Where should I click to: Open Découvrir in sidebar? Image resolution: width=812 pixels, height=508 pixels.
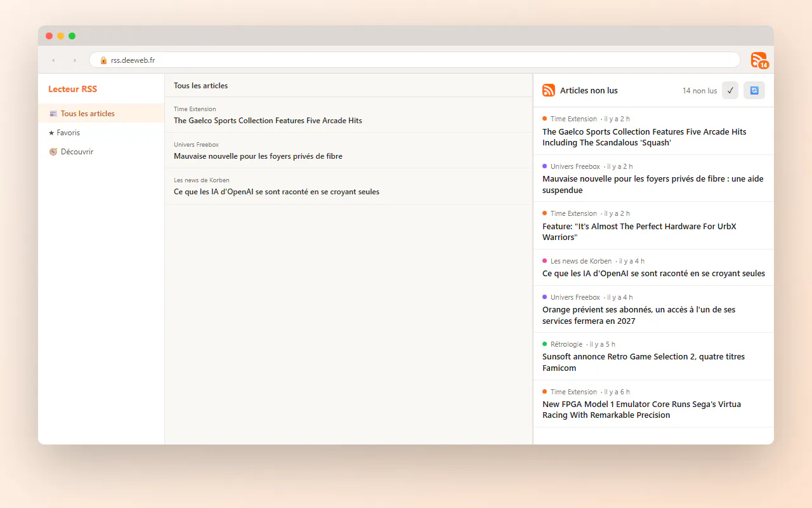click(x=101, y=152)
